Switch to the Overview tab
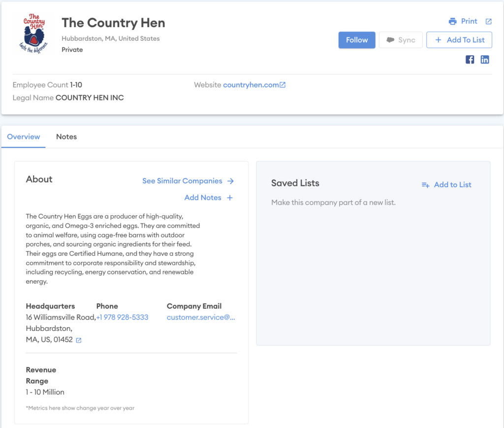 pyautogui.click(x=24, y=136)
